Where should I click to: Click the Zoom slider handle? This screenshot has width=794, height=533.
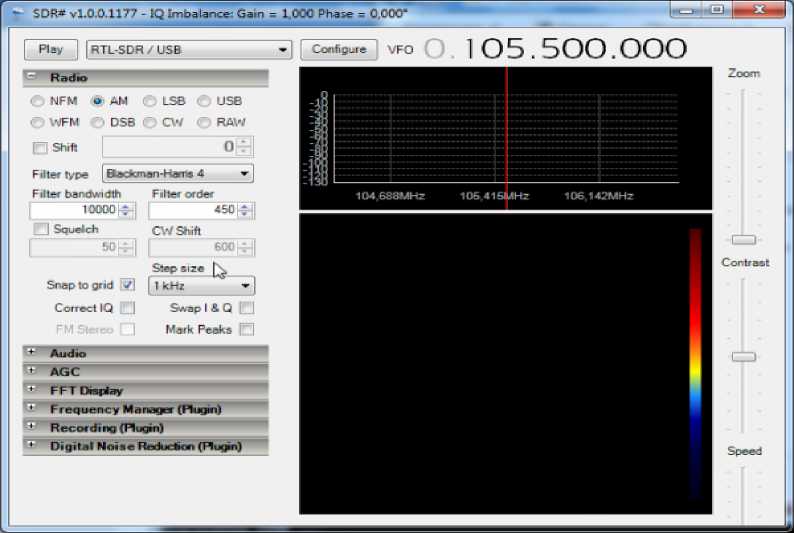coord(743,239)
